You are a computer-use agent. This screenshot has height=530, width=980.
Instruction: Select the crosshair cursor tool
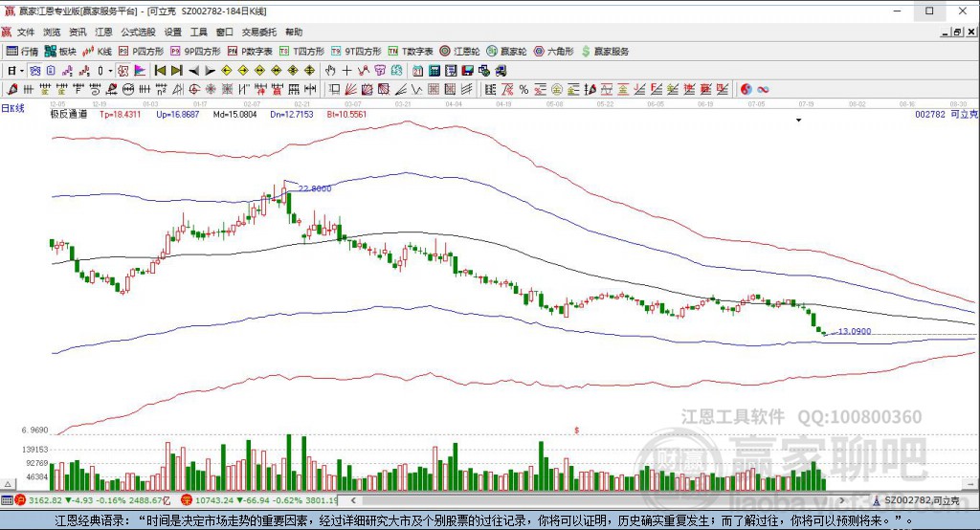346,71
